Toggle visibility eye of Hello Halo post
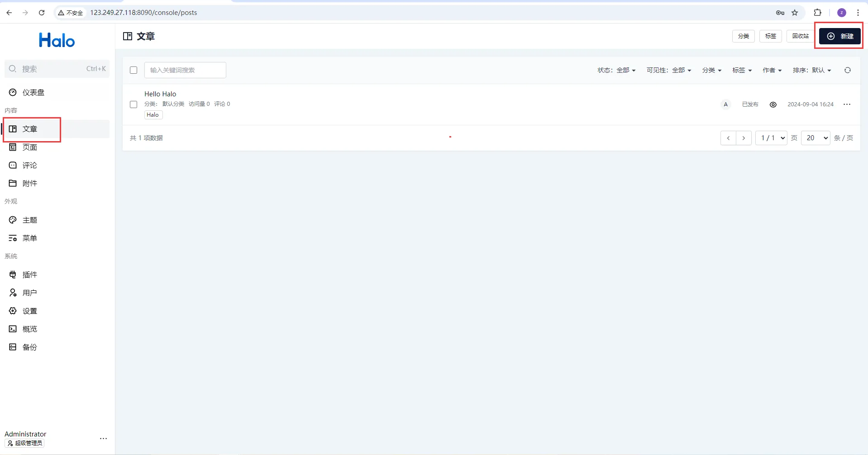The height and width of the screenshot is (455, 868). click(773, 104)
